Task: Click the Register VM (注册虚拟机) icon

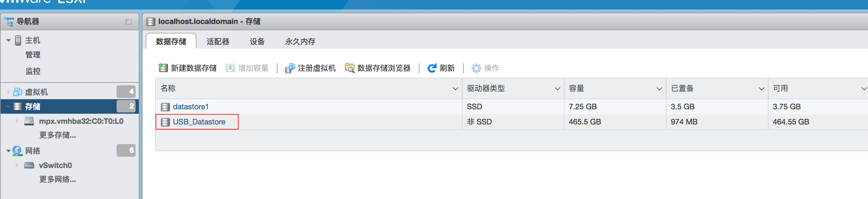Action: pos(290,68)
